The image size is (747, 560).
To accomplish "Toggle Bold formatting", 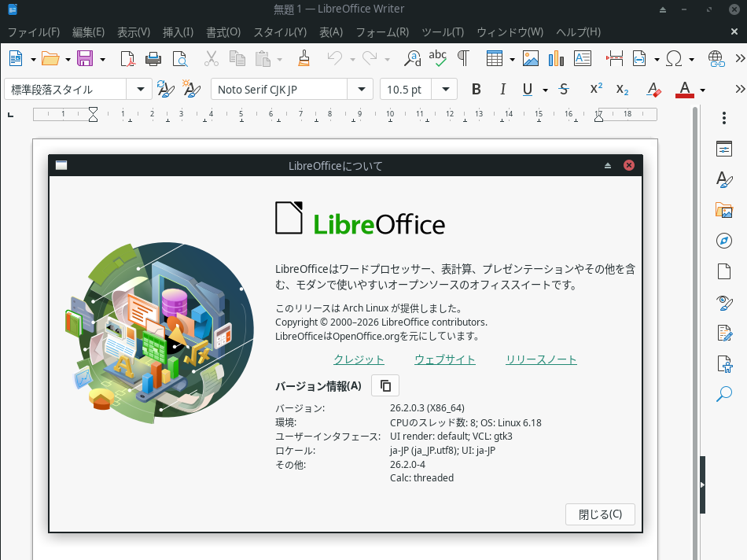I will 476,89.
